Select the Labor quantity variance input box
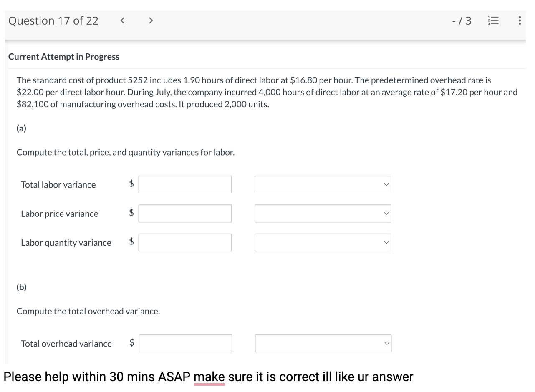Image resolution: width=535 pixels, height=392 pixels. tap(185, 242)
